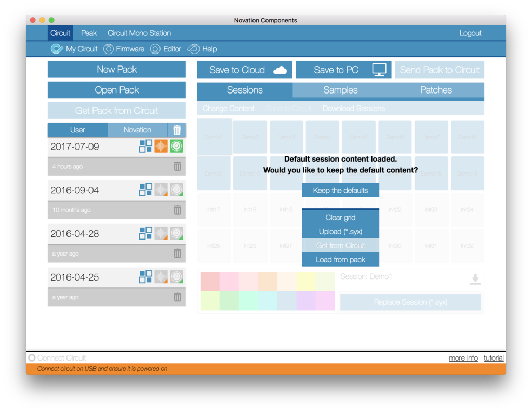Click Save to PC button
Viewport: 532px width, 412px height.
(x=344, y=70)
